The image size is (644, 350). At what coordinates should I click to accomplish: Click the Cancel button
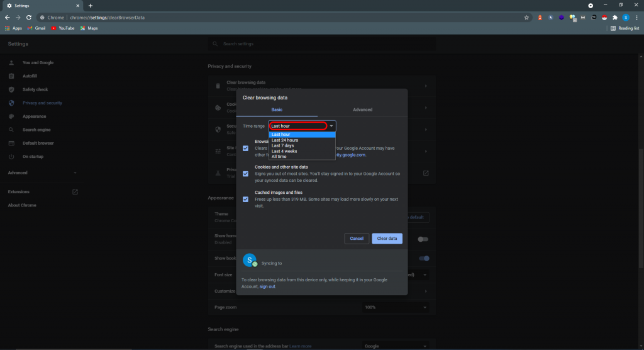[357, 239]
